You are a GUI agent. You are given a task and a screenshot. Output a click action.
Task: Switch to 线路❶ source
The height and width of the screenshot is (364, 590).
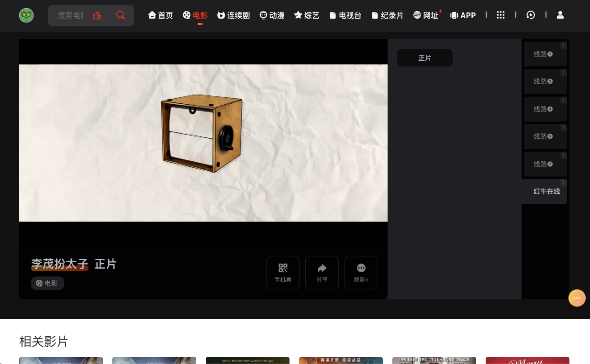545,54
